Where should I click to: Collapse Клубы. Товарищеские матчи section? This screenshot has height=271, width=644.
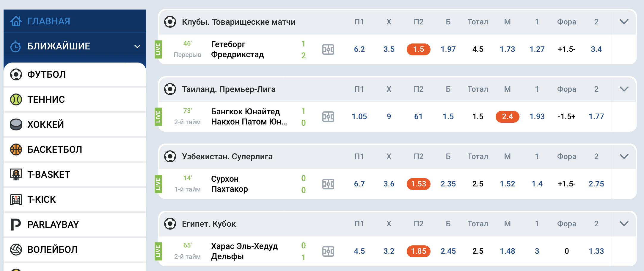[x=624, y=22]
